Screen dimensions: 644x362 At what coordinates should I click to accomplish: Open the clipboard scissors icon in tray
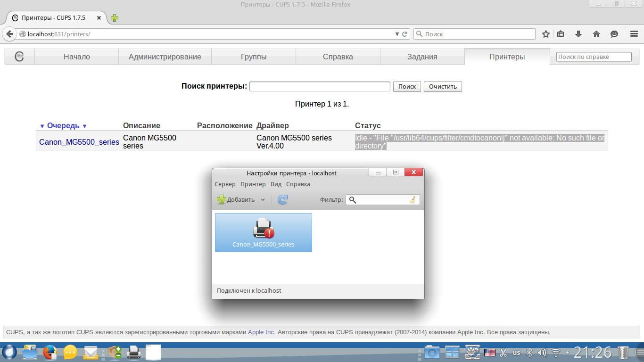pyautogui.click(x=504, y=352)
